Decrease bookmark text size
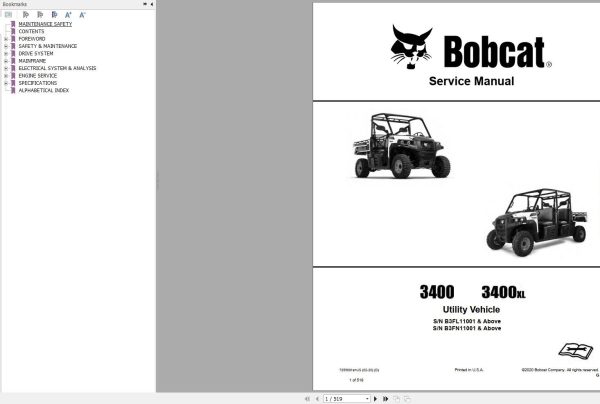This screenshot has width=600, height=404. 82,15
